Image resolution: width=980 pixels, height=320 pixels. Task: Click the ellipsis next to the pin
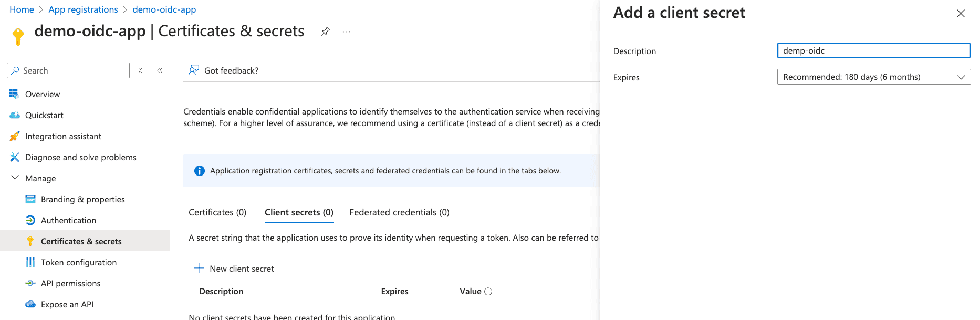(x=346, y=32)
